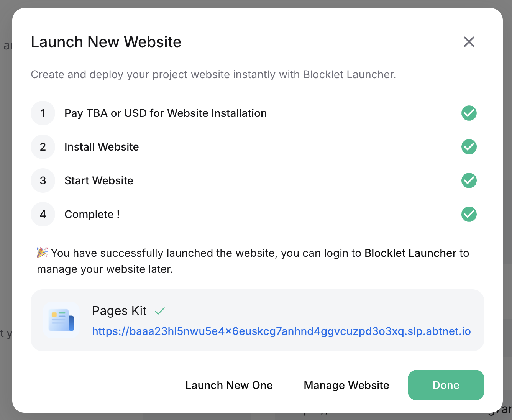The height and width of the screenshot is (420, 512).
Task: Click the small checkmark next to Pages Kit
Action: [x=160, y=311]
